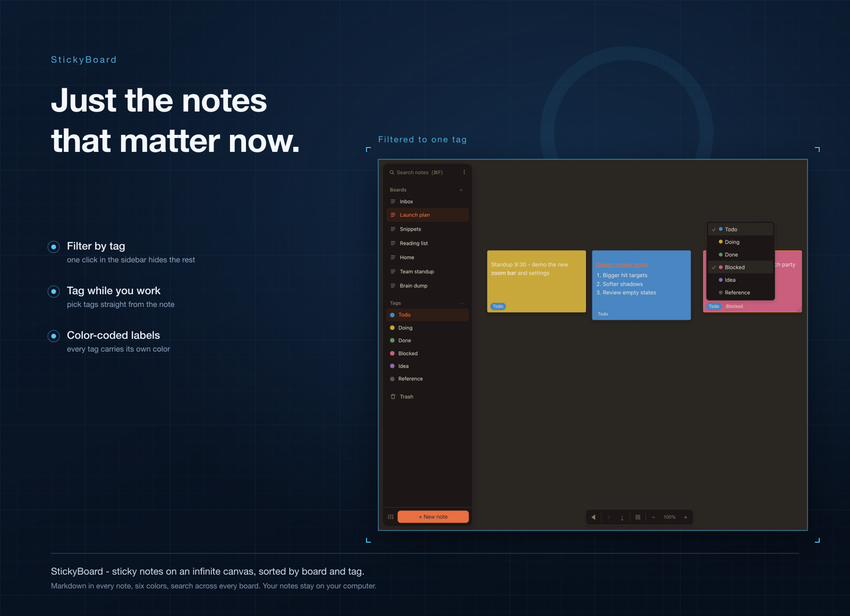The image size is (850, 616).
Task: Zoom out with the minus button
Action: [x=653, y=517]
